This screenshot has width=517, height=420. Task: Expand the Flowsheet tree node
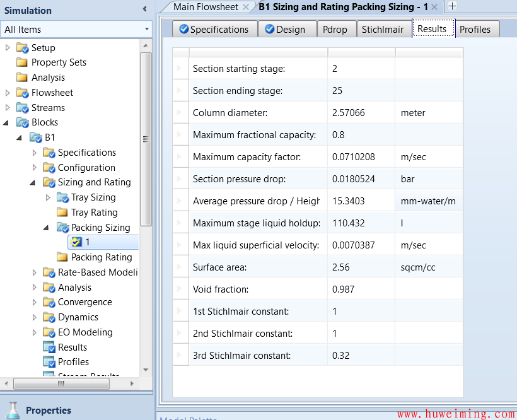[x=8, y=93]
